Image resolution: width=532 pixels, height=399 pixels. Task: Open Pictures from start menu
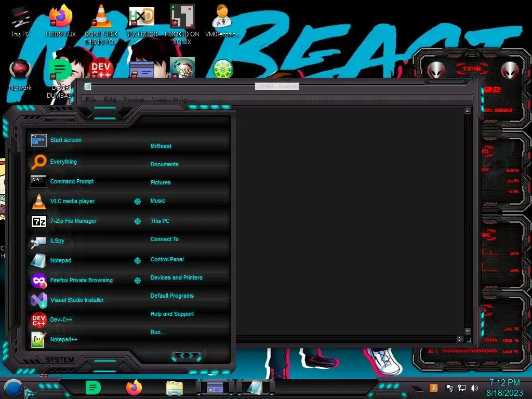click(161, 182)
